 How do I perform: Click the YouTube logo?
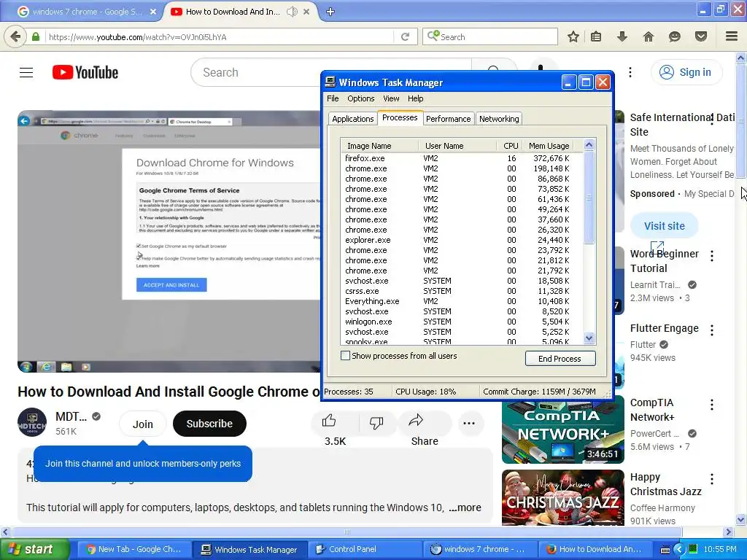pos(85,72)
